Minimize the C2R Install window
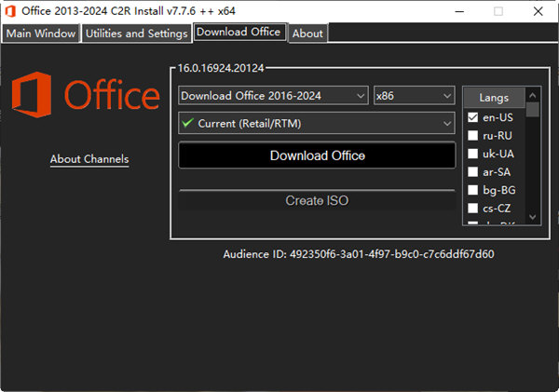 (x=459, y=11)
